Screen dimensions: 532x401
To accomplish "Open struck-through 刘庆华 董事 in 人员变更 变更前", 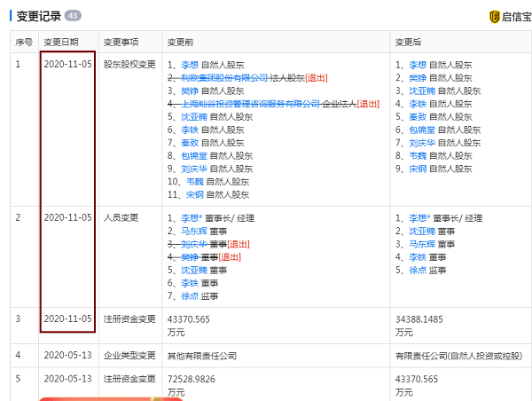I will (194, 244).
